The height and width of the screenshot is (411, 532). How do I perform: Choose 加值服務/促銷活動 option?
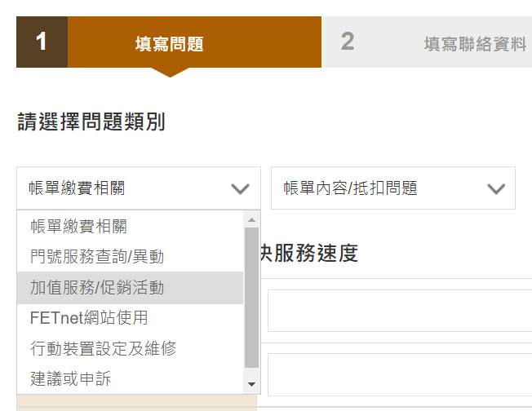coord(131,288)
